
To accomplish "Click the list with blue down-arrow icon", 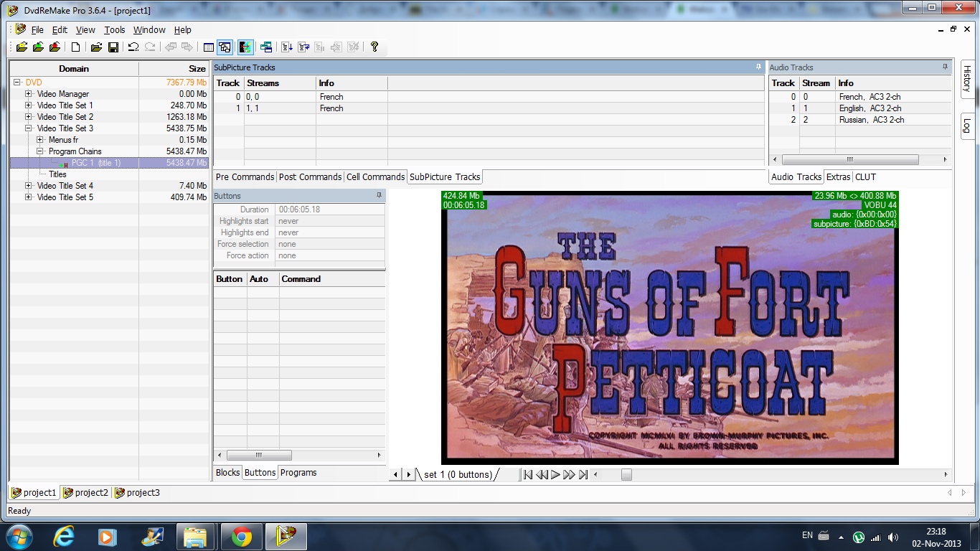I will point(287,47).
